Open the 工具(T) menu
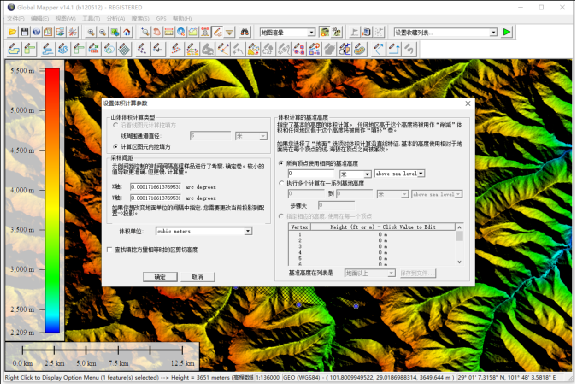 pyautogui.click(x=91, y=18)
